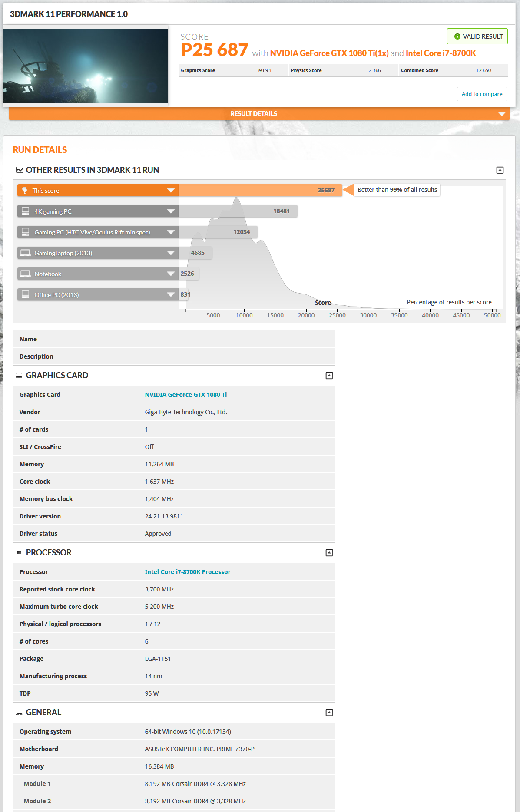
Task: Click the Graphics card Memory value 11,264 MB
Action: point(159,464)
